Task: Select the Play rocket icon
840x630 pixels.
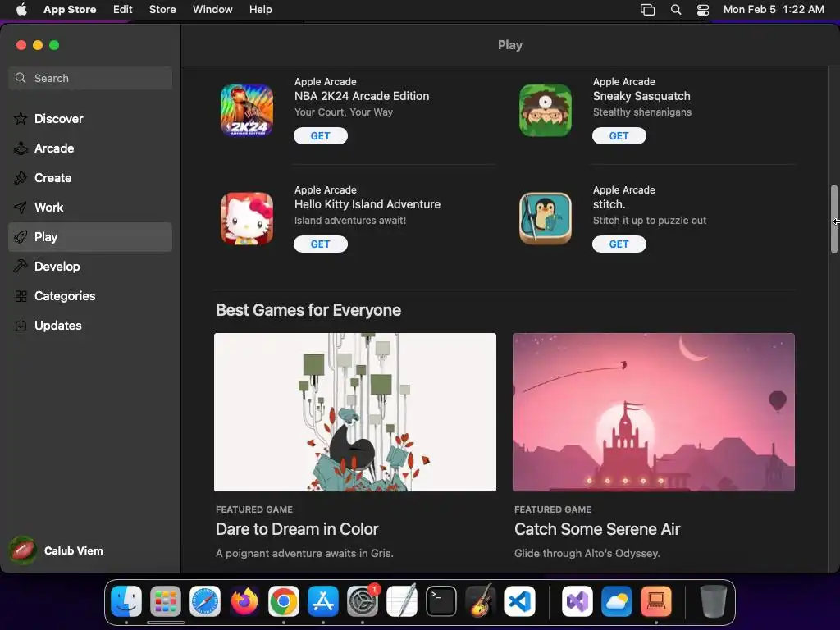Action: (21, 237)
